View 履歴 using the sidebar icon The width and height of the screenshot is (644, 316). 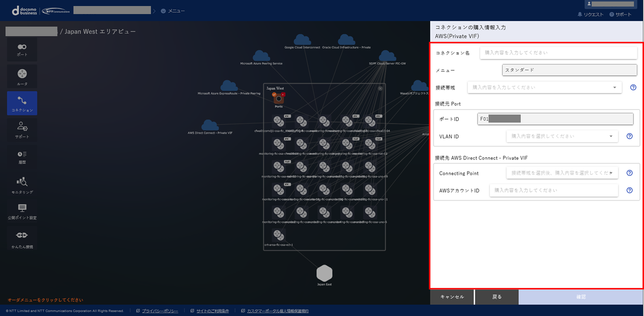pos(21,157)
